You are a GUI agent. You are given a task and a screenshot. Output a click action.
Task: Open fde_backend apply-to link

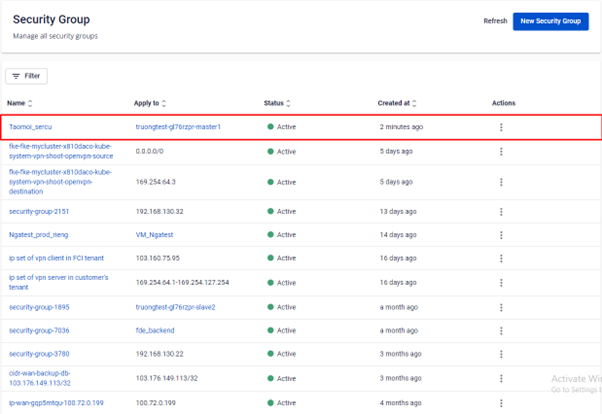(x=155, y=330)
